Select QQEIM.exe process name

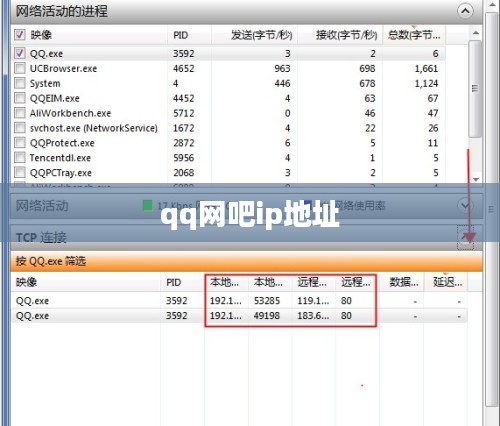(x=55, y=98)
